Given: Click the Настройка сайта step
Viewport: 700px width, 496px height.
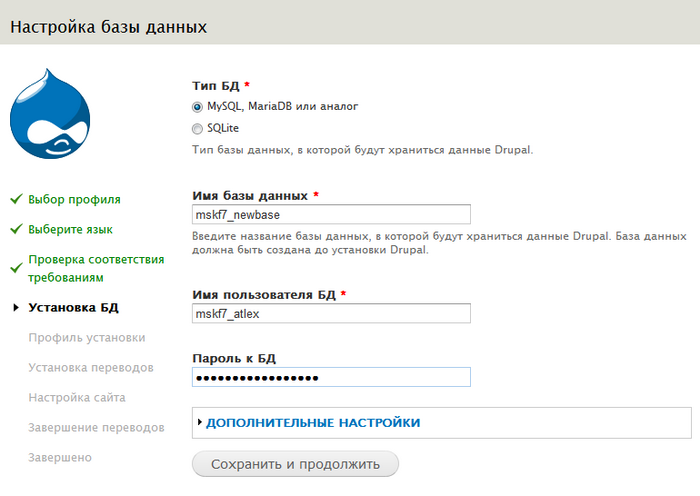Looking at the screenshot, I should tap(77, 397).
